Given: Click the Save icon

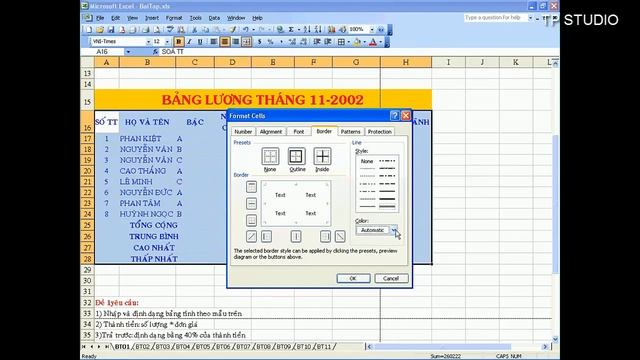Looking at the screenshot, I should coord(111,30).
